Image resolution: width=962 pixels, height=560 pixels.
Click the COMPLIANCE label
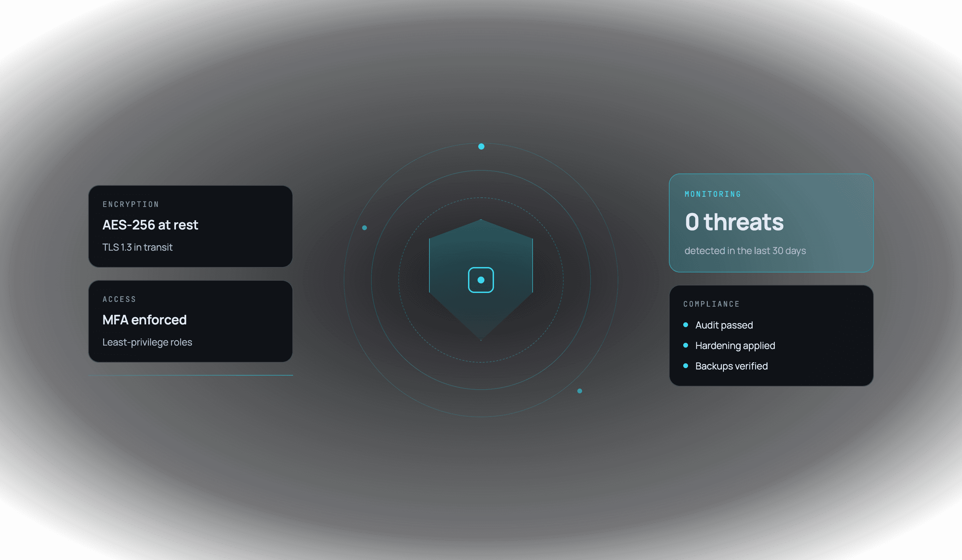(x=712, y=304)
